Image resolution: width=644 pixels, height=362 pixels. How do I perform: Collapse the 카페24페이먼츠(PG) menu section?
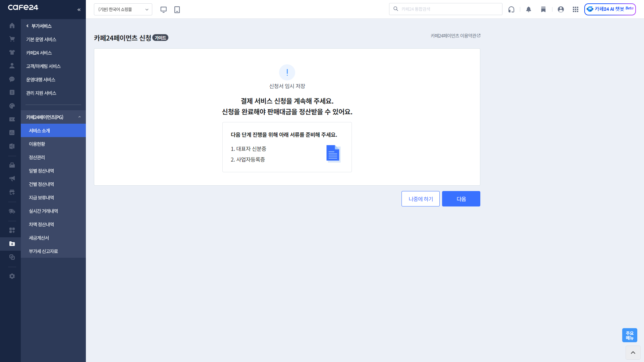pyautogui.click(x=79, y=117)
